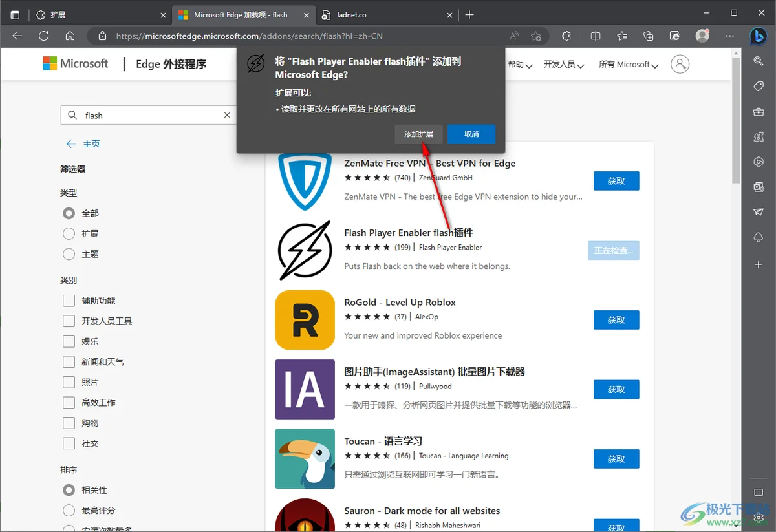Toggle the sidebar layout icon at bottom
The width and height of the screenshot is (776, 532).
759,493
